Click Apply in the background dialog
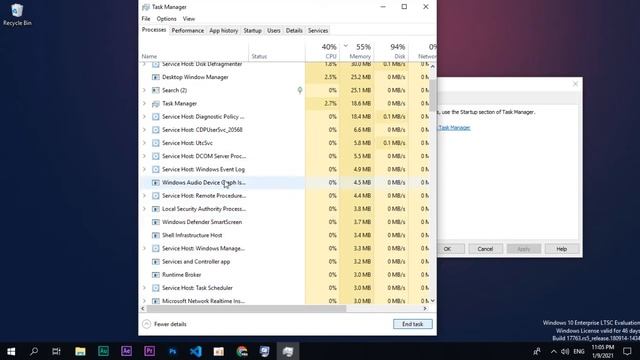640x360 pixels. (x=524, y=249)
